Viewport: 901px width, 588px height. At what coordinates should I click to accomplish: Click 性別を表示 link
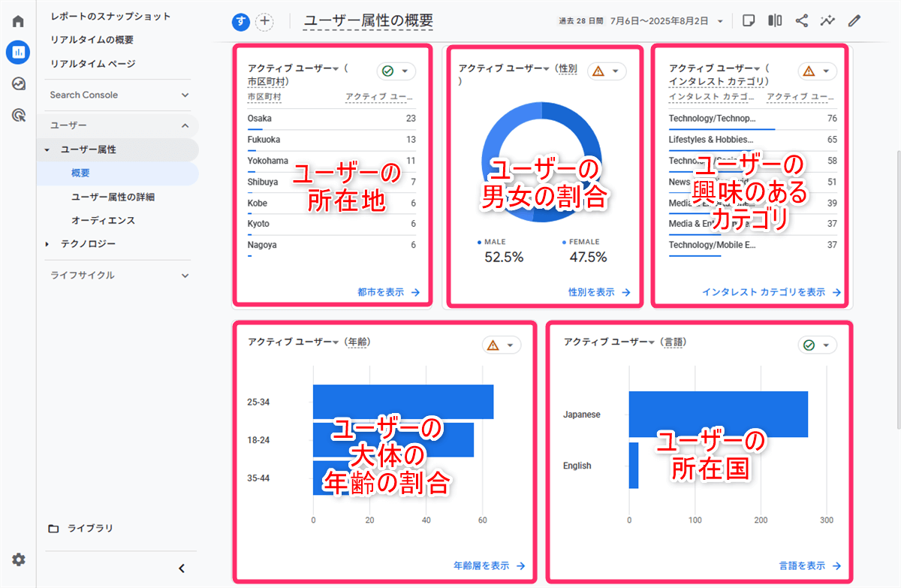pos(599,293)
